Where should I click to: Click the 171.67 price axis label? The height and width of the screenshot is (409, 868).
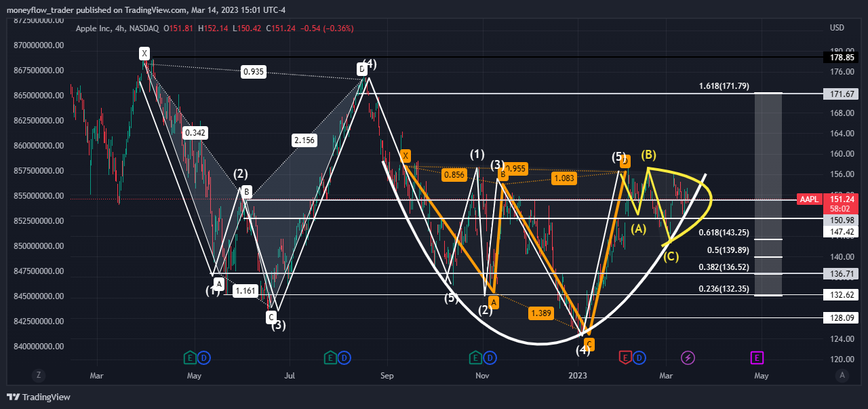tap(842, 94)
